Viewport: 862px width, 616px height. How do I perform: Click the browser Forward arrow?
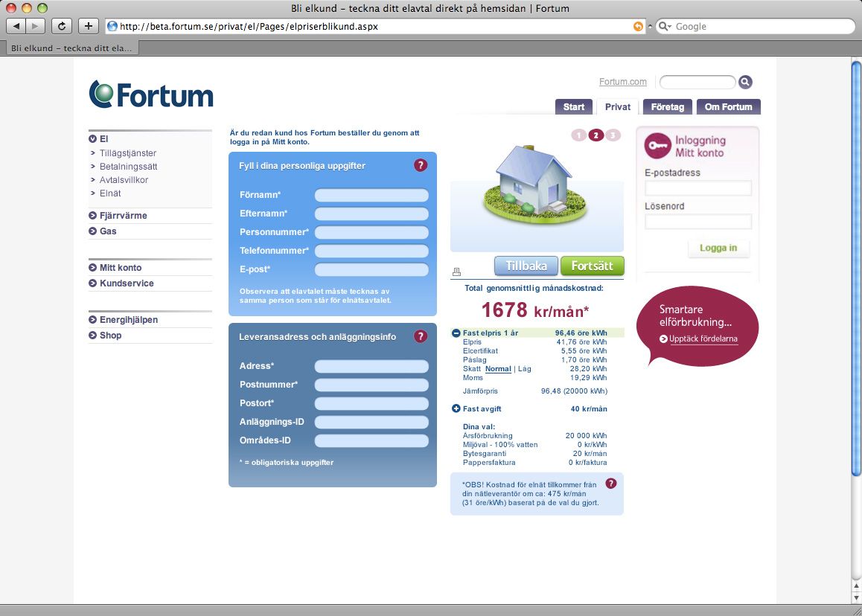coord(35,26)
